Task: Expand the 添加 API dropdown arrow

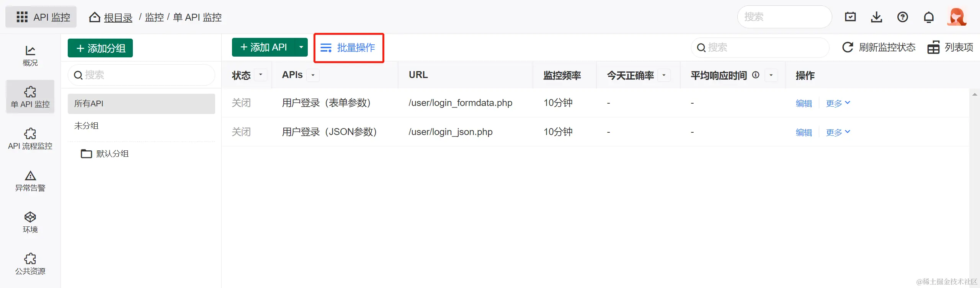Action: click(301, 47)
